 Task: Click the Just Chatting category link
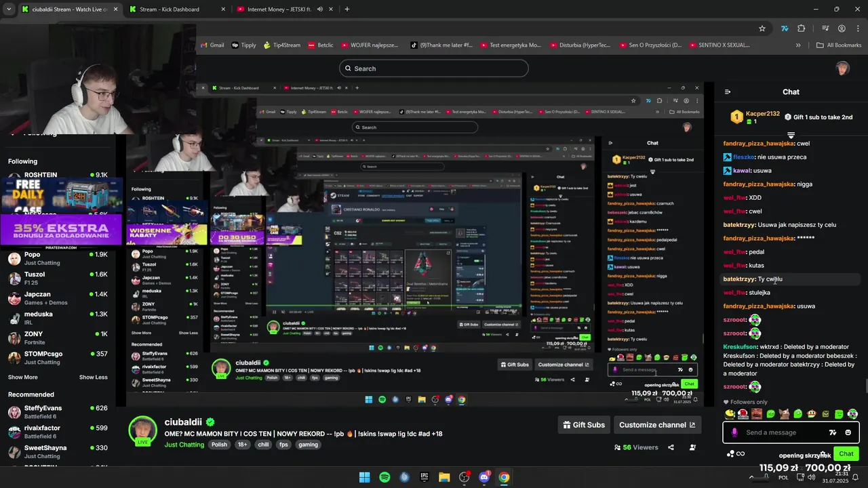[x=184, y=445]
